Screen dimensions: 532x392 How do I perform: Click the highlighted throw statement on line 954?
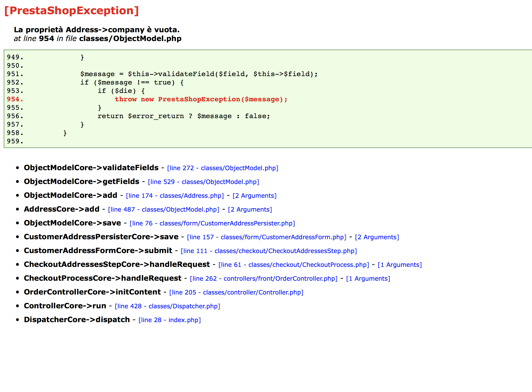coord(201,99)
